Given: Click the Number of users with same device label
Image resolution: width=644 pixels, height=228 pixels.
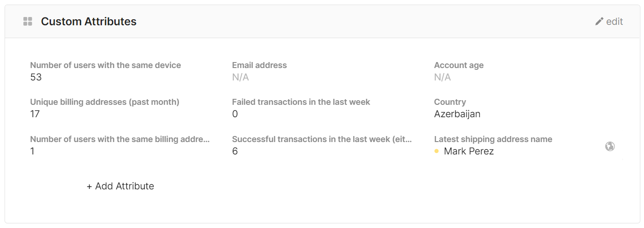Looking at the screenshot, I should 106,65.
